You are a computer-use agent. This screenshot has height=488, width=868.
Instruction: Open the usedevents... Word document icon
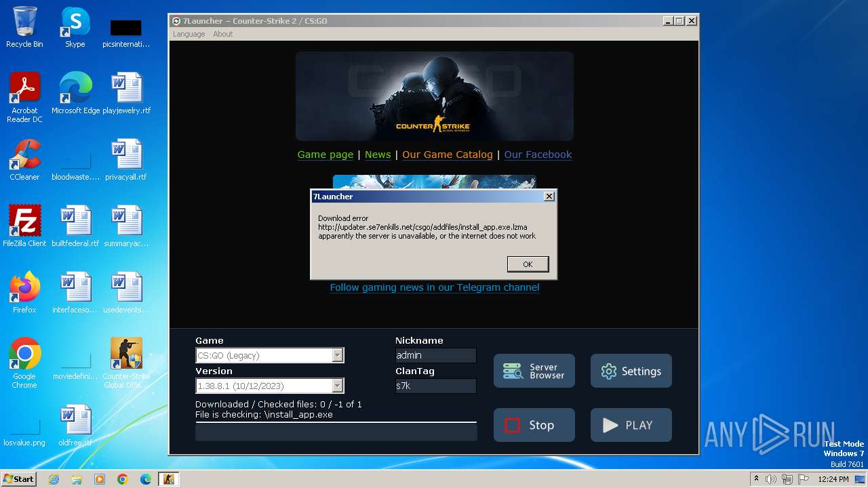click(x=126, y=293)
